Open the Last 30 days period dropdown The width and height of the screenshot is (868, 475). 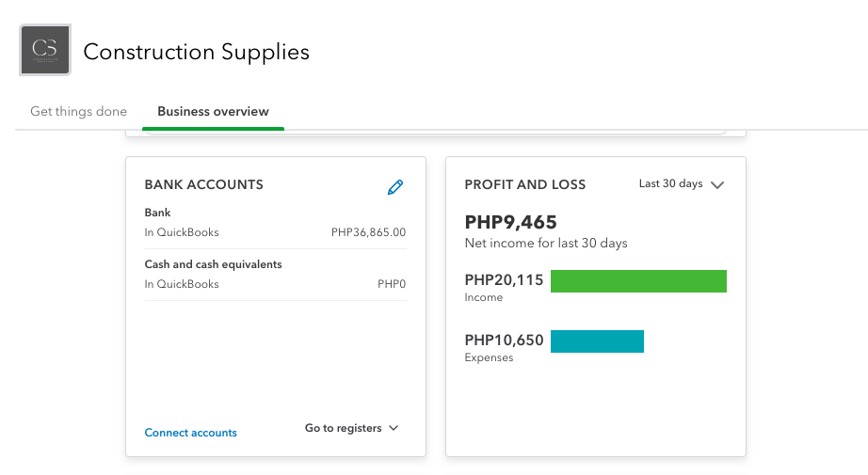click(x=681, y=184)
